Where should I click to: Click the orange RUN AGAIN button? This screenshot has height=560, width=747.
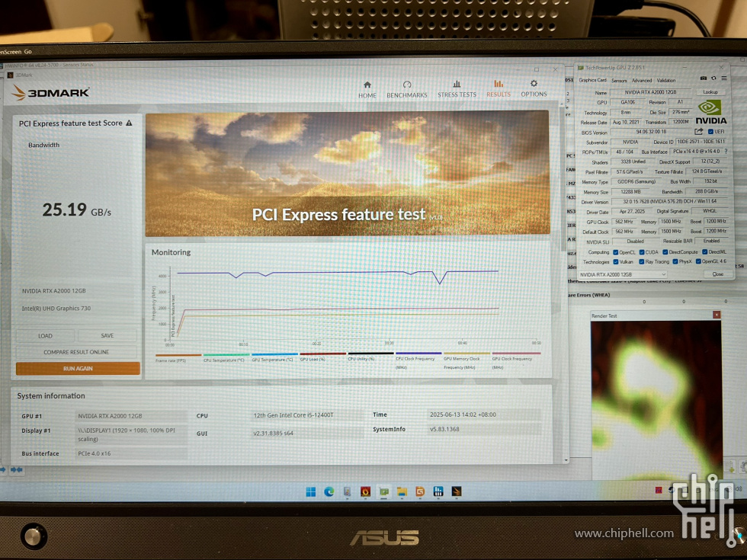78,369
